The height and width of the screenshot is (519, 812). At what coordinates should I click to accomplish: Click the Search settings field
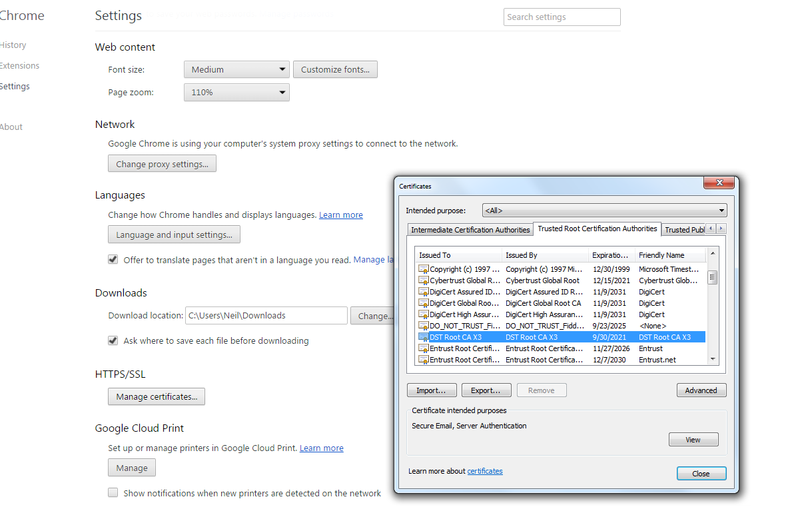pyautogui.click(x=562, y=17)
